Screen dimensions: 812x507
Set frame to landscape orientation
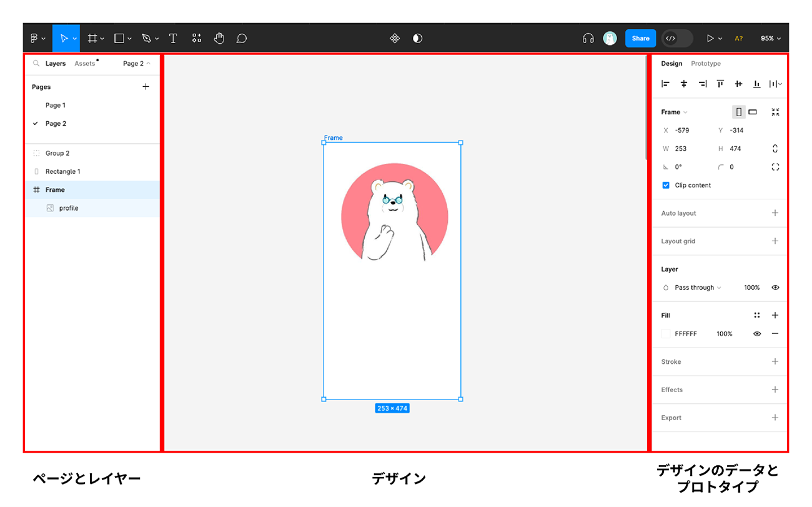[x=753, y=112]
